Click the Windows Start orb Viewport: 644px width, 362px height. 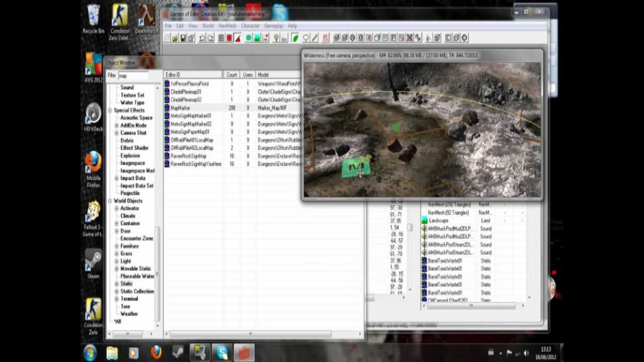coord(90,352)
